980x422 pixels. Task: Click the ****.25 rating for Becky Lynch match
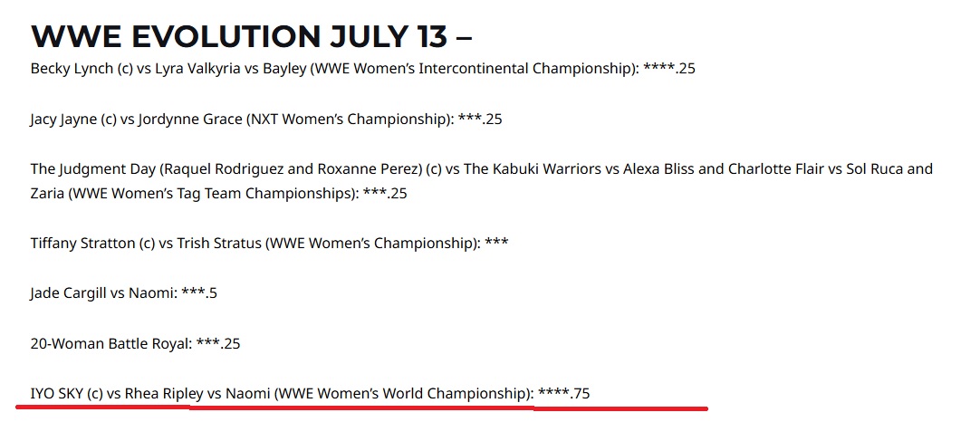(668, 68)
